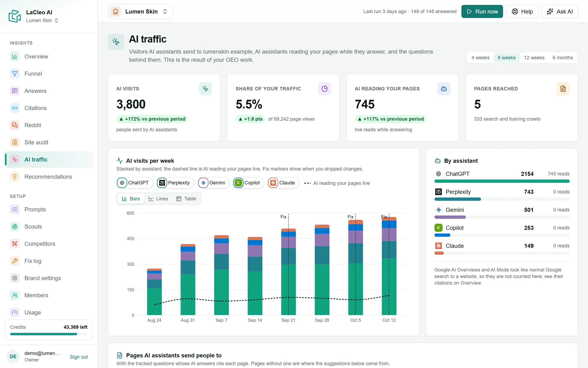Click the Site audit icon

click(14, 142)
